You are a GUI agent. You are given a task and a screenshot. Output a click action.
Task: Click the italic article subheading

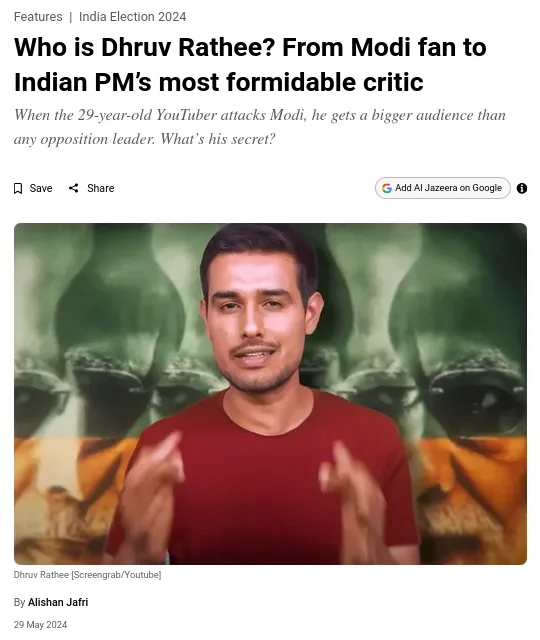coord(260,127)
